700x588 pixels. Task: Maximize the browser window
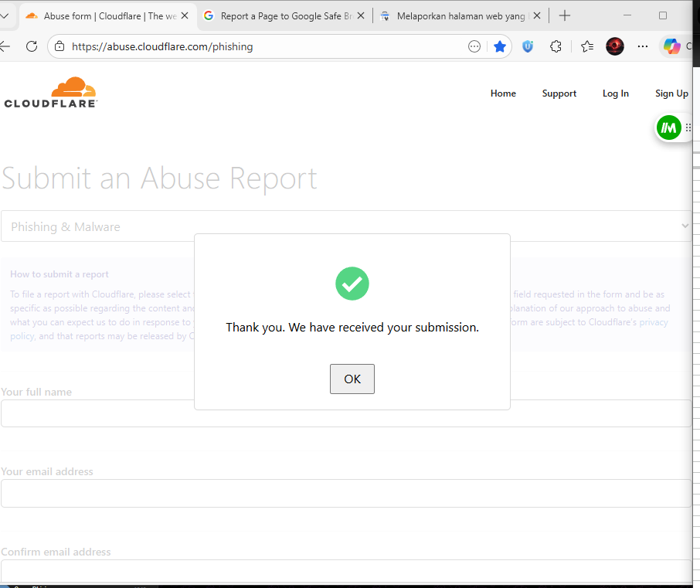point(663,15)
